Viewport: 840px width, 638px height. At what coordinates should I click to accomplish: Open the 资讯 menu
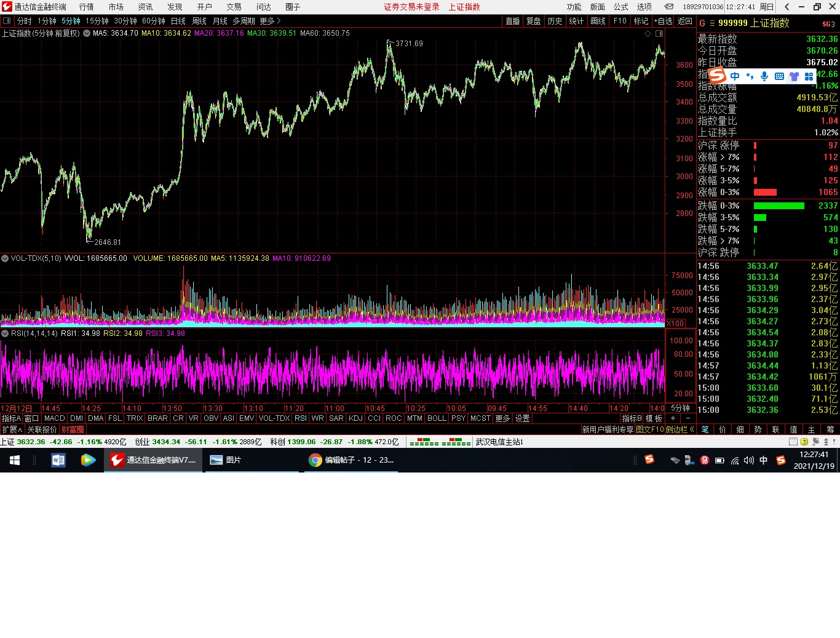[x=146, y=7]
